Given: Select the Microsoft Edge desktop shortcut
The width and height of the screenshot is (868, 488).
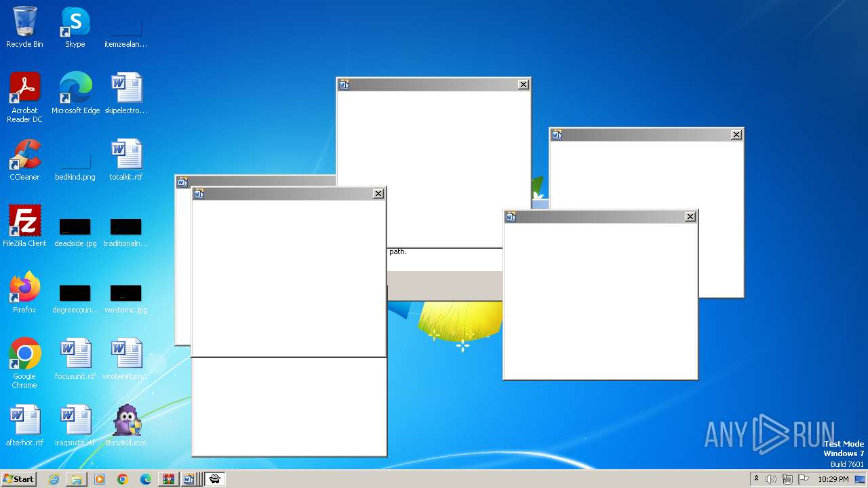Looking at the screenshot, I should tap(75, 94).
